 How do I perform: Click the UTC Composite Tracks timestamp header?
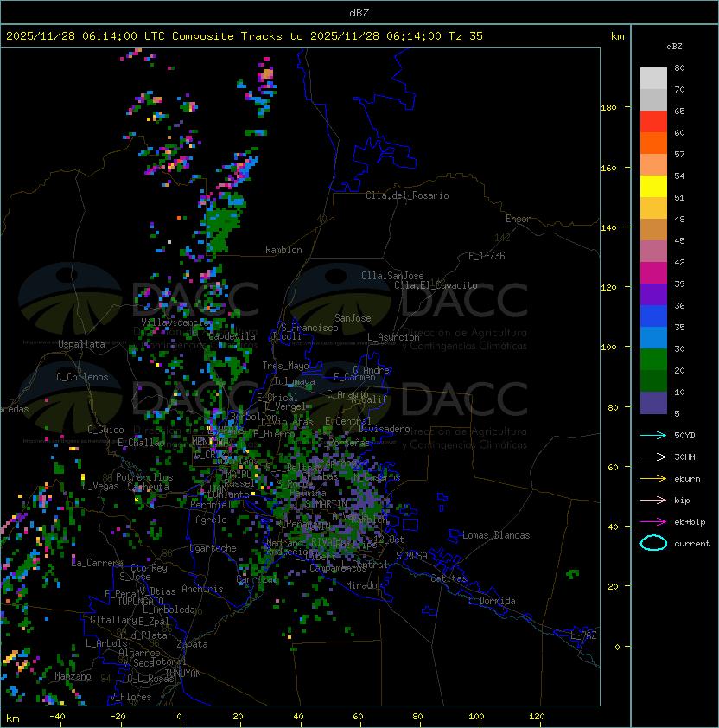(245, 35)
